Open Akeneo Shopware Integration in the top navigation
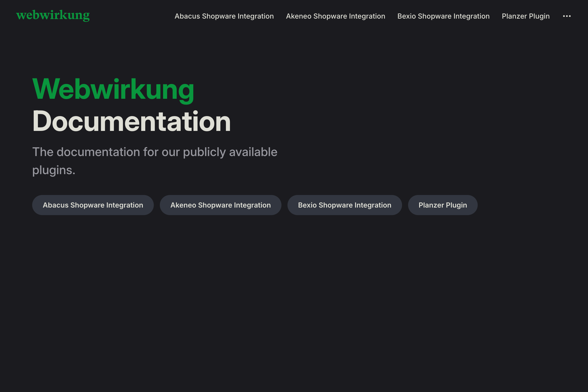 pyautogui.click(x=335, y=16)
